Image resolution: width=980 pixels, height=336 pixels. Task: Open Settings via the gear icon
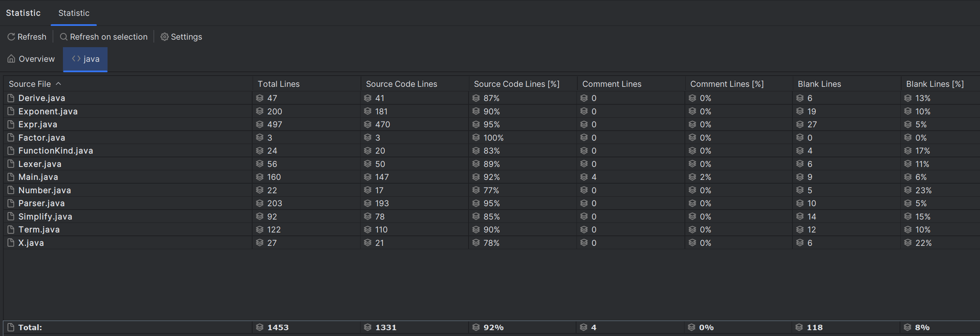(x=165, y=37)
